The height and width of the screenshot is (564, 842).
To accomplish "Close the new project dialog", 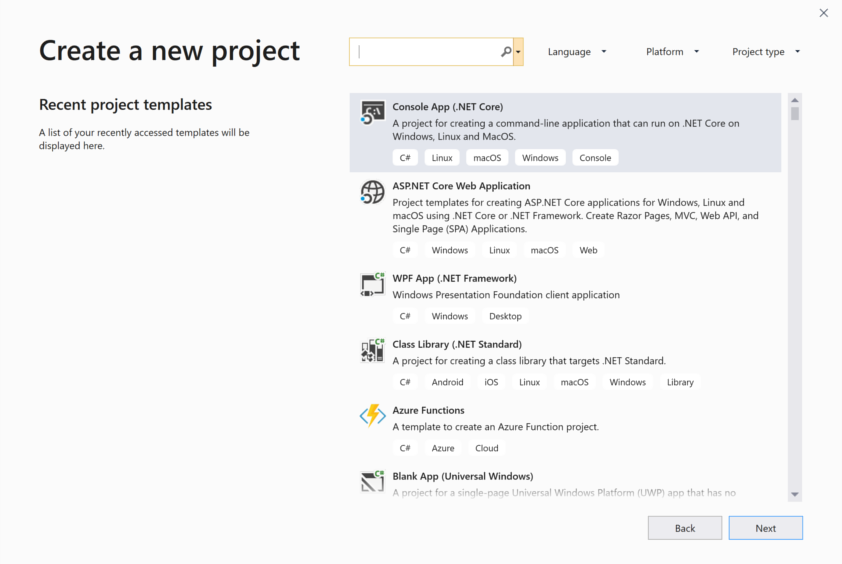I will pyautogui.click(x=823, y=13).
